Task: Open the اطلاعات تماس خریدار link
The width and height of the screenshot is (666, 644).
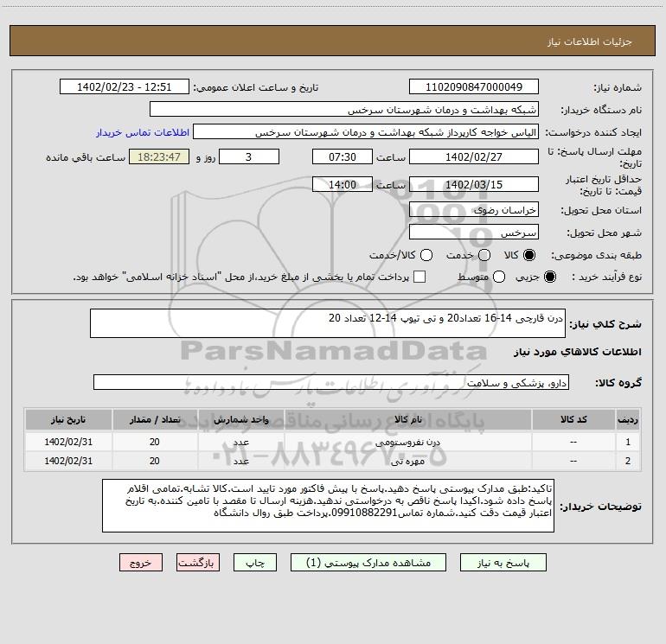Action: click(x=143, y=132)
